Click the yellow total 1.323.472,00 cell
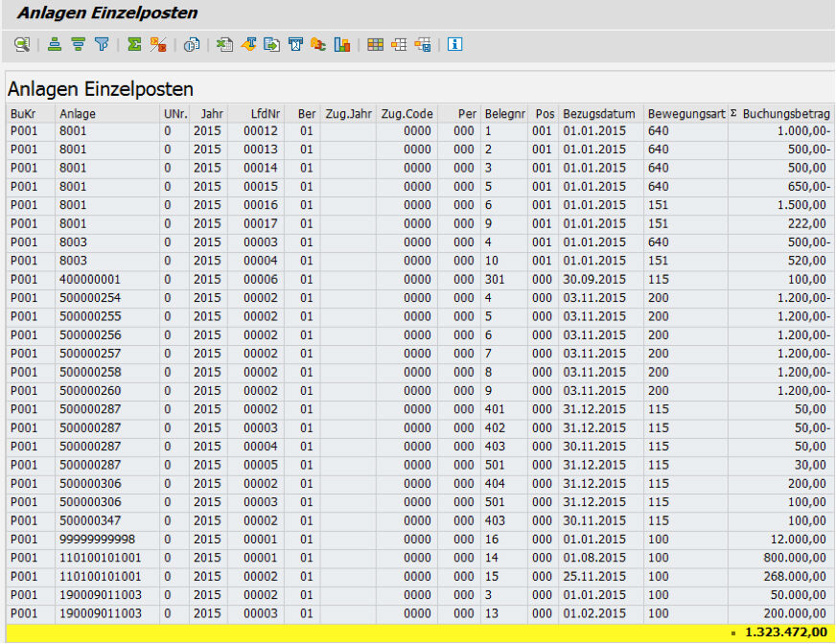This screenshot has width=836, height=644. (785, 632)
